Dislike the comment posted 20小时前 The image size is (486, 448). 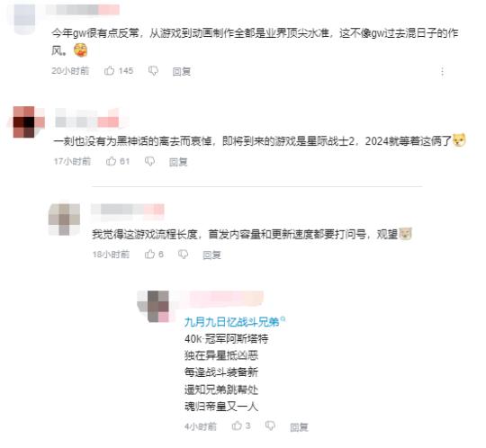tap(153, 71)
